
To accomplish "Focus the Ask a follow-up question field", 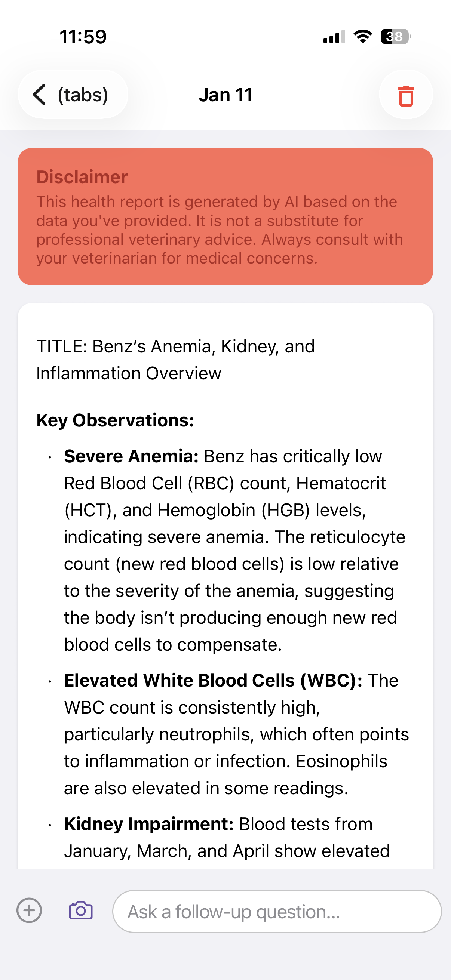I will click(277, 912).
